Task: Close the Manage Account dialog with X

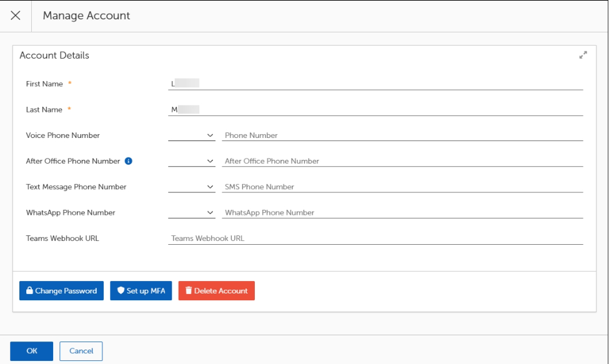Action: tap(16, 16)
